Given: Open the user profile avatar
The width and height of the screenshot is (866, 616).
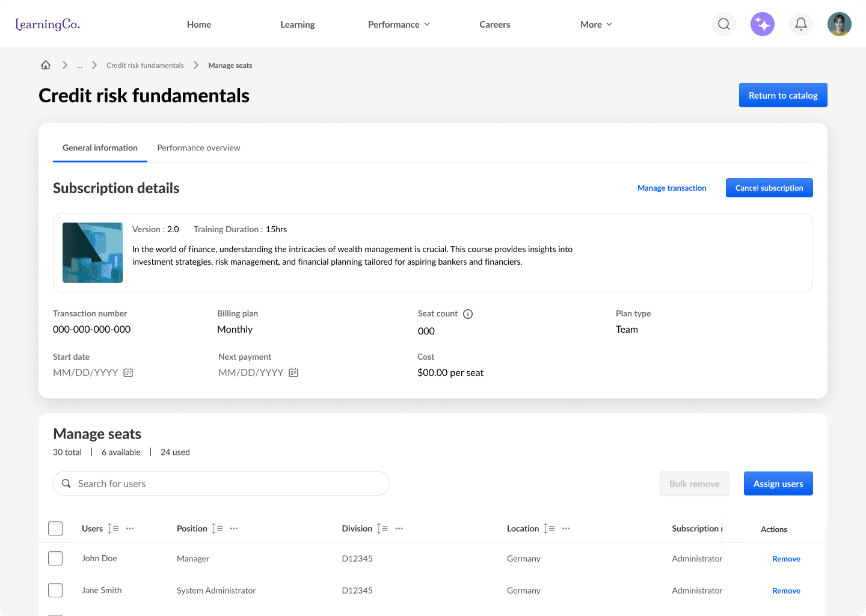Looking at the screenshot, I should click(x=840, y=24).
